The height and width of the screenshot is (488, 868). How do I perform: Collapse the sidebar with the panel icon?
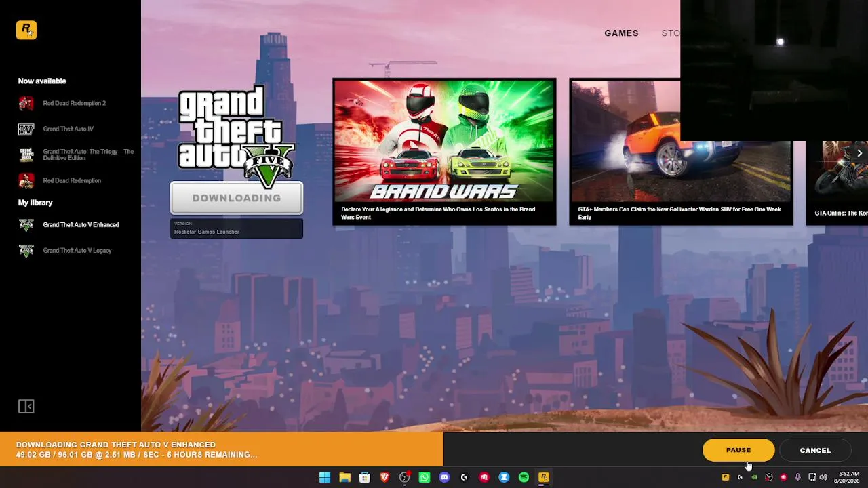[x=26, y=406]
